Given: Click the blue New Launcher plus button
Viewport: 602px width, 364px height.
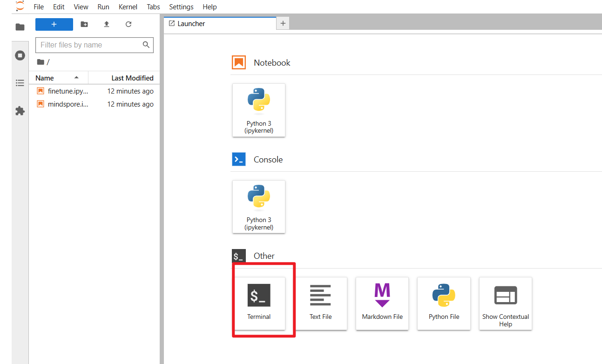Looking at the screenshot, I should pyautogui.click(x=54, y=24).
